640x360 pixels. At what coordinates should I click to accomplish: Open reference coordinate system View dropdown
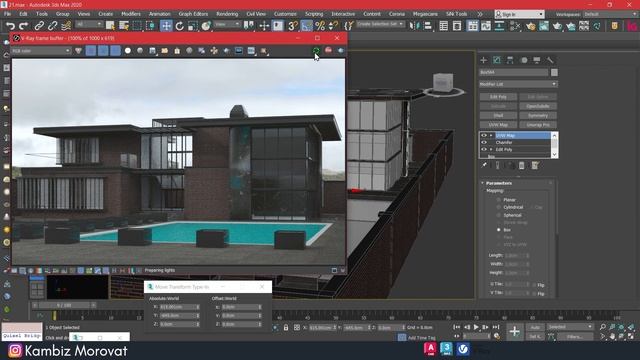[x=227, y=24]
